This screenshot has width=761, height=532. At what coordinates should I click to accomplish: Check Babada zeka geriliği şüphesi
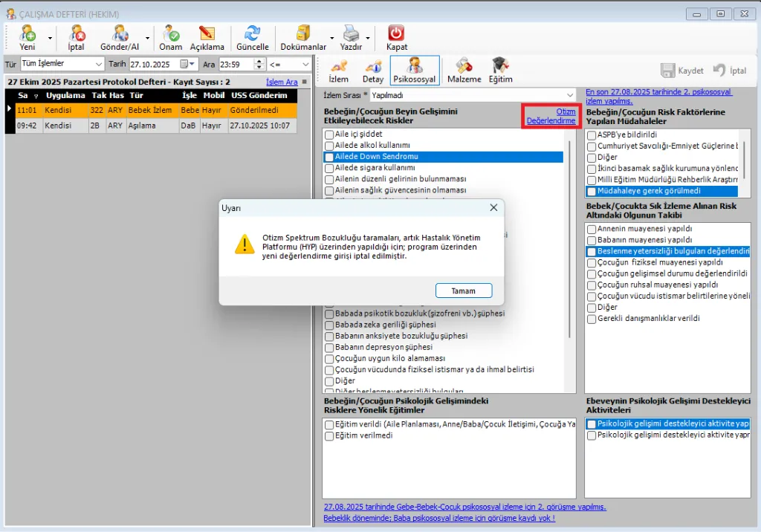[329, 325]
